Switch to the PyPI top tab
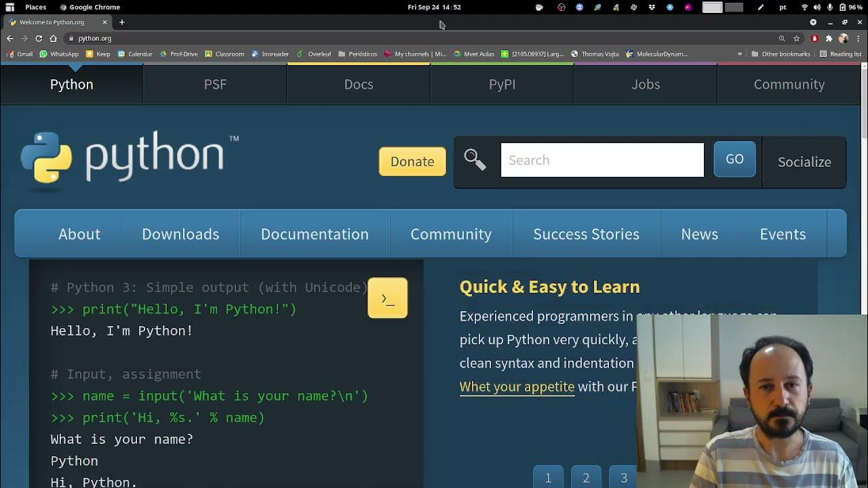This screenshot has width=868, height=488. click(x=502, y=84)
